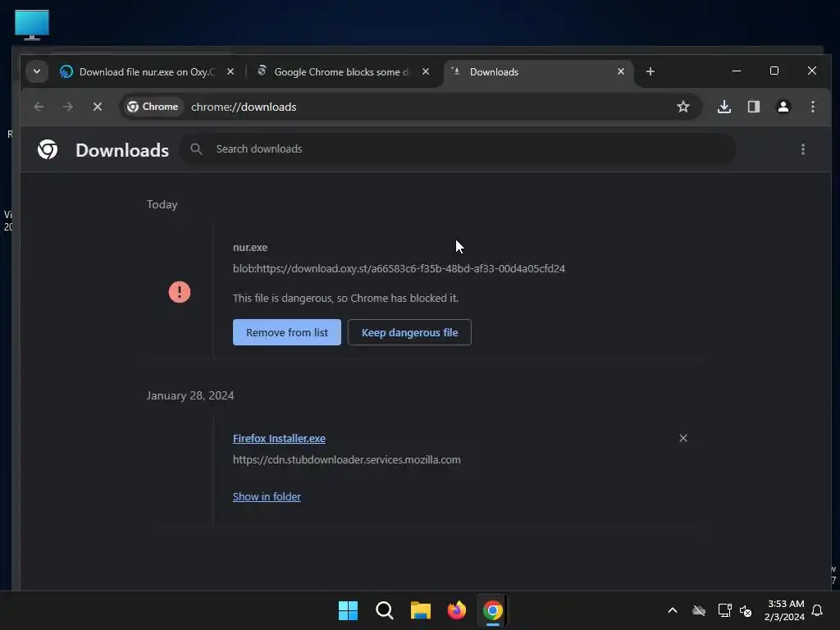
Task: Close the Google Chrome blocks tab
Action: point(426,71)
